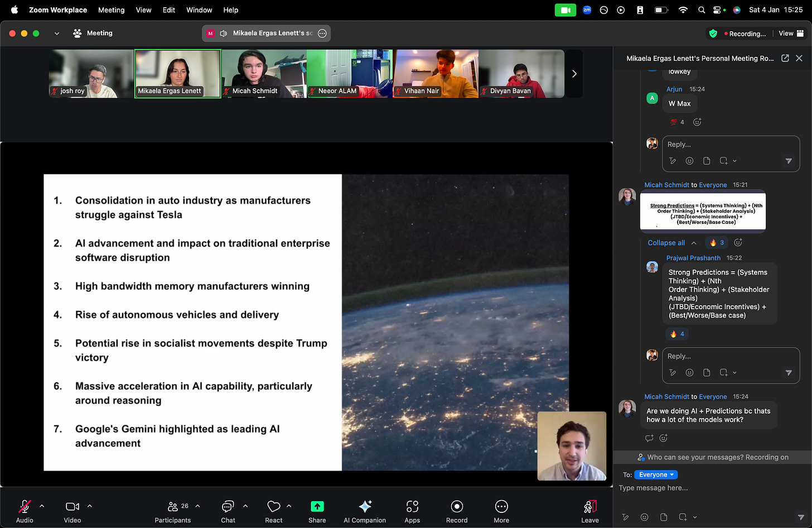This screenshot has height=528, width=812.
Task: Unmute microphone with the Audio button
Action: click(25, 511)
